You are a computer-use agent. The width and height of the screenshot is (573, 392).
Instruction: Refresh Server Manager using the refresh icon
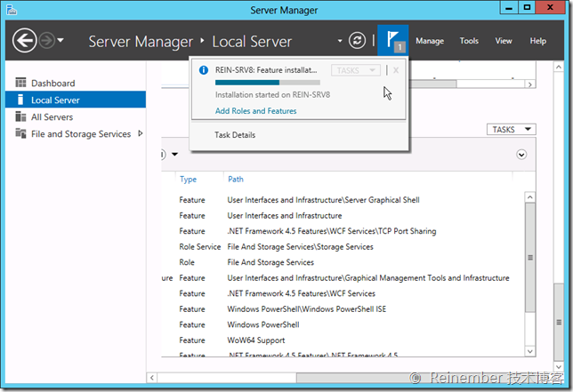coord(358,41)
